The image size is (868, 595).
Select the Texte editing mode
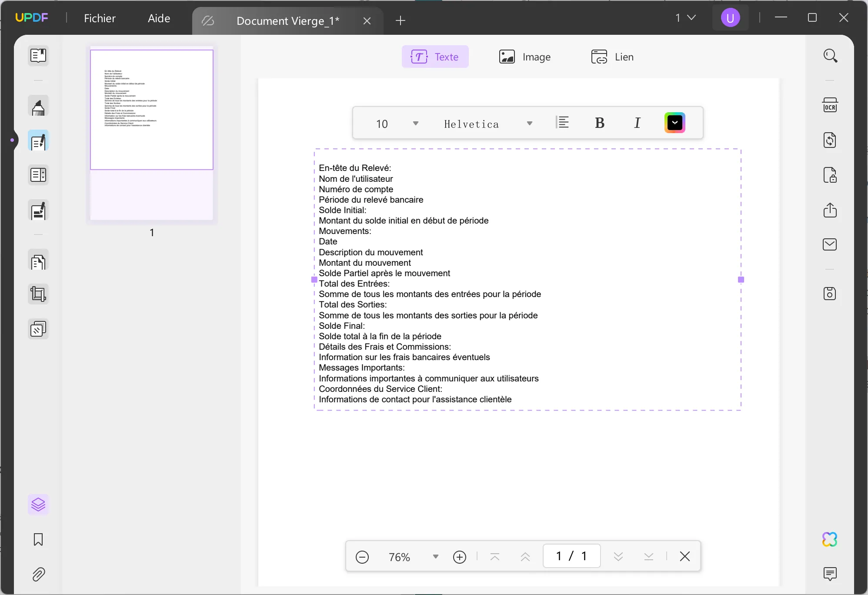click(x=435, y=57)
